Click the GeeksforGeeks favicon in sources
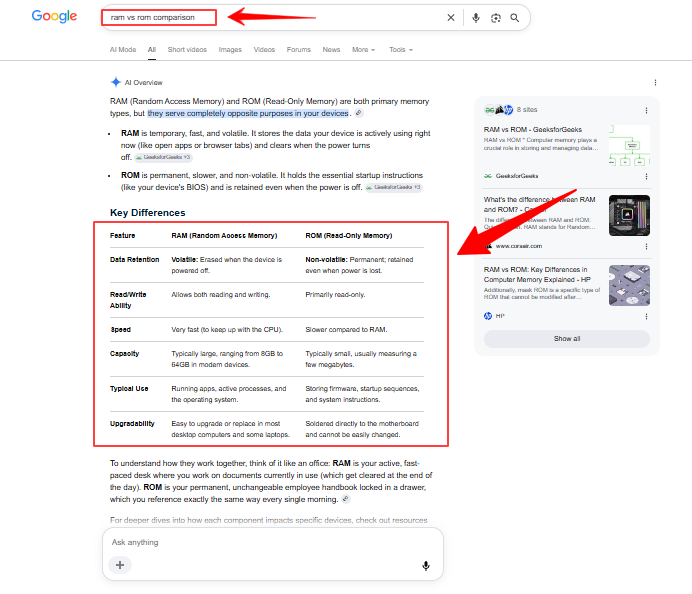692x594 pixels. (488, 176)
